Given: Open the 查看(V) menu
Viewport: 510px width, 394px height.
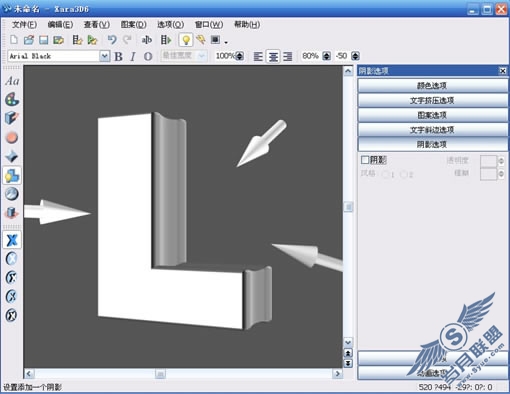Looking at the screenshot, I should point(97,24).
